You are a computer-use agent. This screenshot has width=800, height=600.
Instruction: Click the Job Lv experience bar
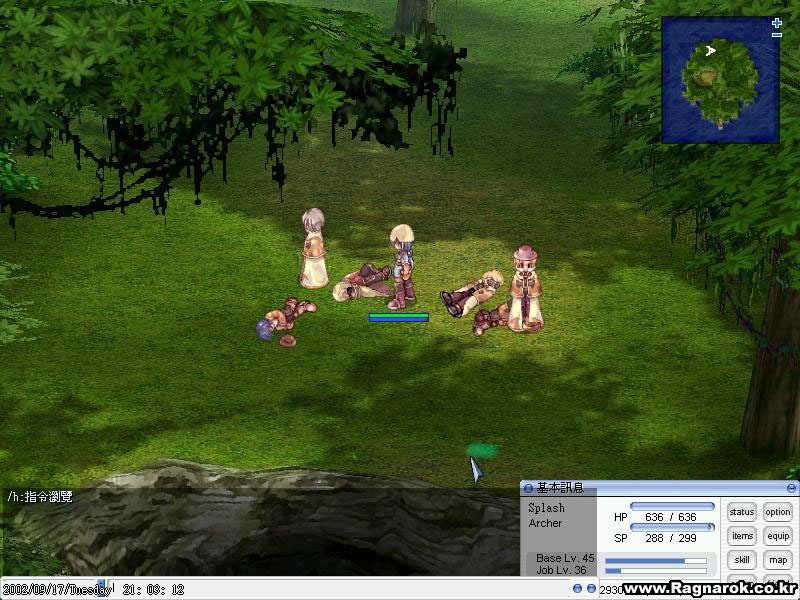point(656,570)
